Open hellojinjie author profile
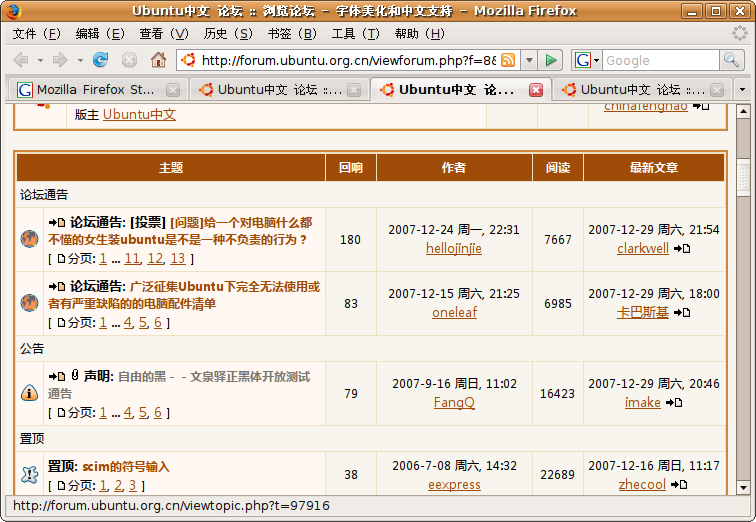Image resolution: width=756 pixels, height=522 pixels. click(x=454, y=248)
